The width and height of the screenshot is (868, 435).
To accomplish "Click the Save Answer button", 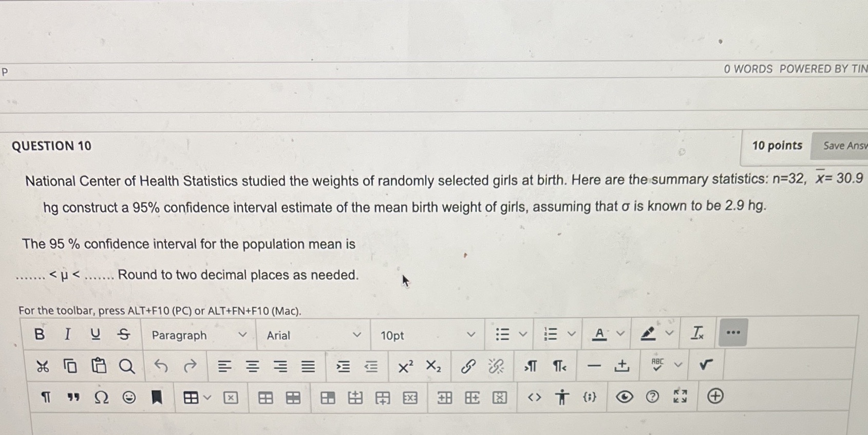I will pyautogui.click(x=840, y=146).
